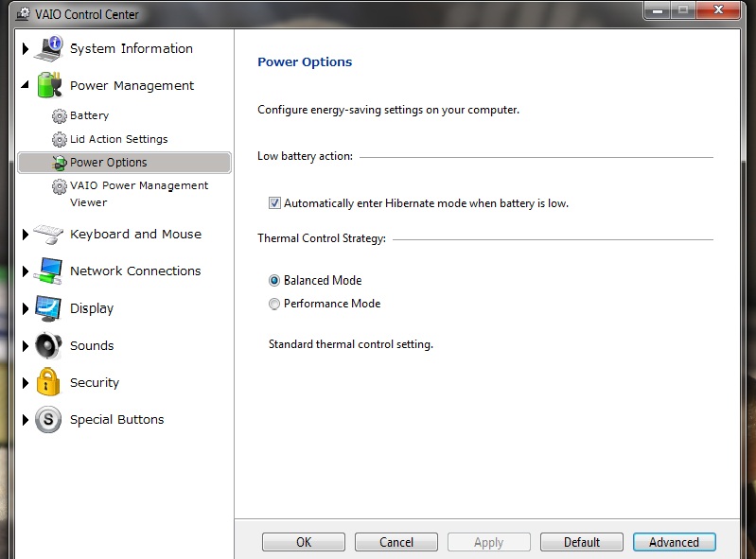Click the Security padlock icon
Screen dimensions: 756x559
click(x=48, y=382)
